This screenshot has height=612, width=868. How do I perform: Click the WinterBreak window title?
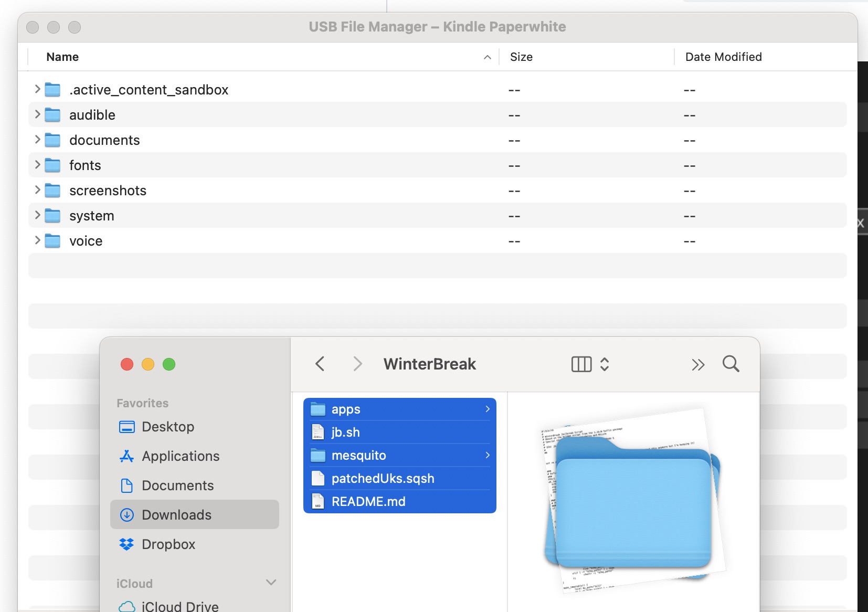(x=430, y=364)
